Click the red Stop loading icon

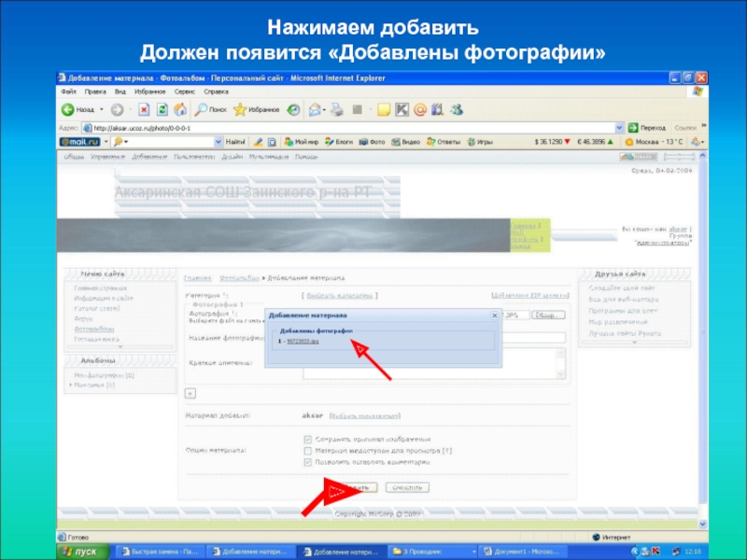tap(144, 110)
